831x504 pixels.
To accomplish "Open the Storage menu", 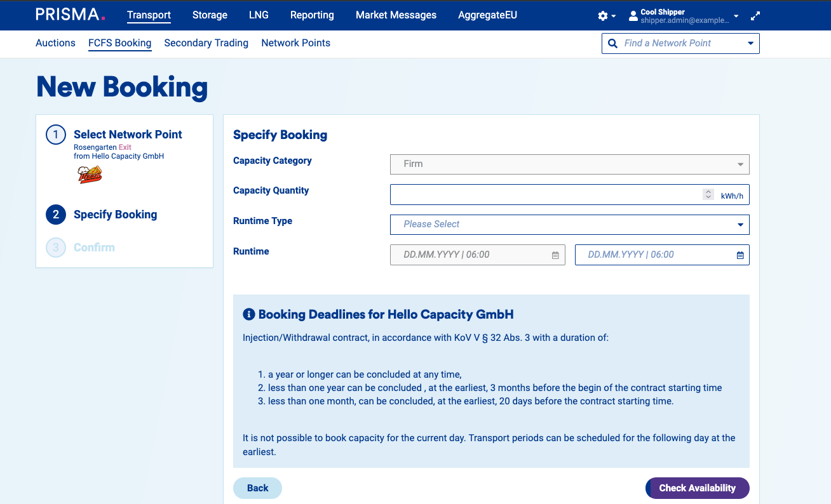I will 210,15.
